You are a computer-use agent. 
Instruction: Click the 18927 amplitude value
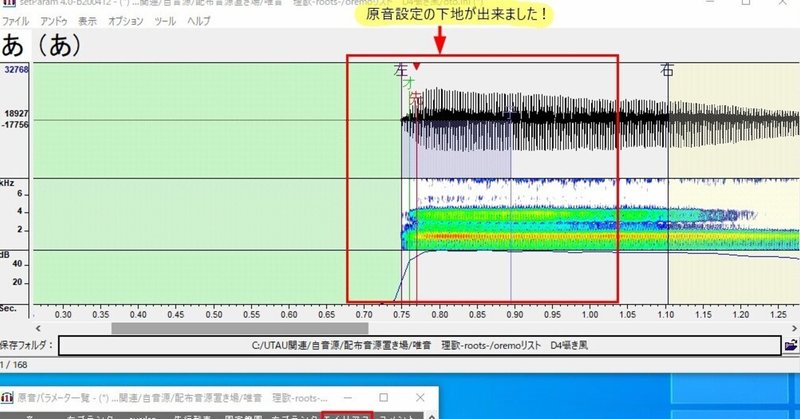click(17, 113)
